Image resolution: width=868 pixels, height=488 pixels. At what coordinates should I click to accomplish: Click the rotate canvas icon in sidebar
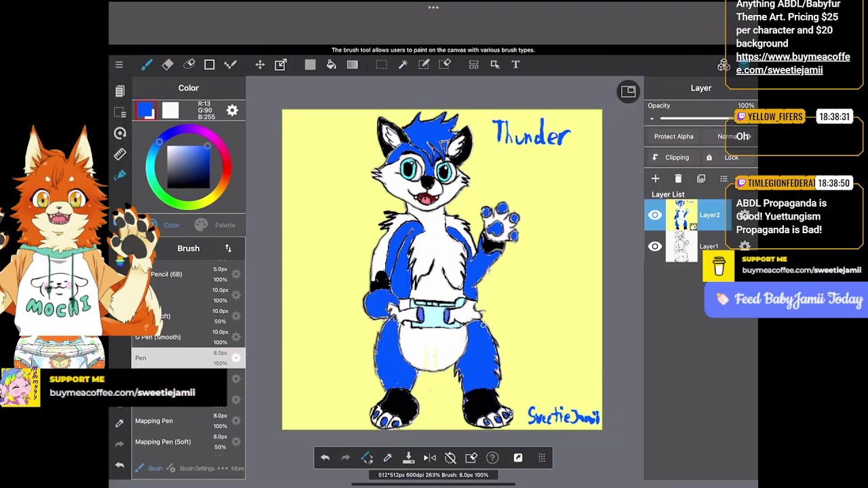pos(120,134)
